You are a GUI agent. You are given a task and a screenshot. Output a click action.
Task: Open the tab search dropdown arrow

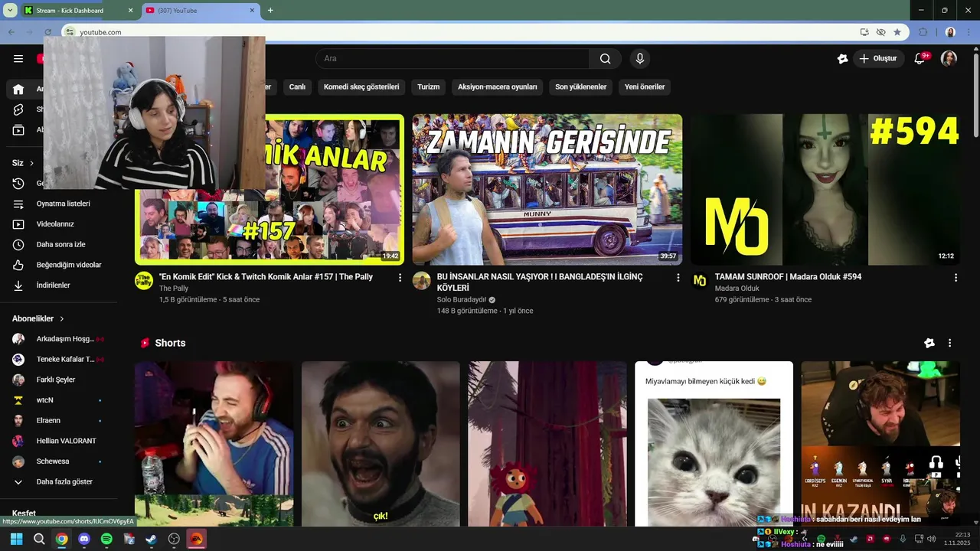(x=10, y=11)
